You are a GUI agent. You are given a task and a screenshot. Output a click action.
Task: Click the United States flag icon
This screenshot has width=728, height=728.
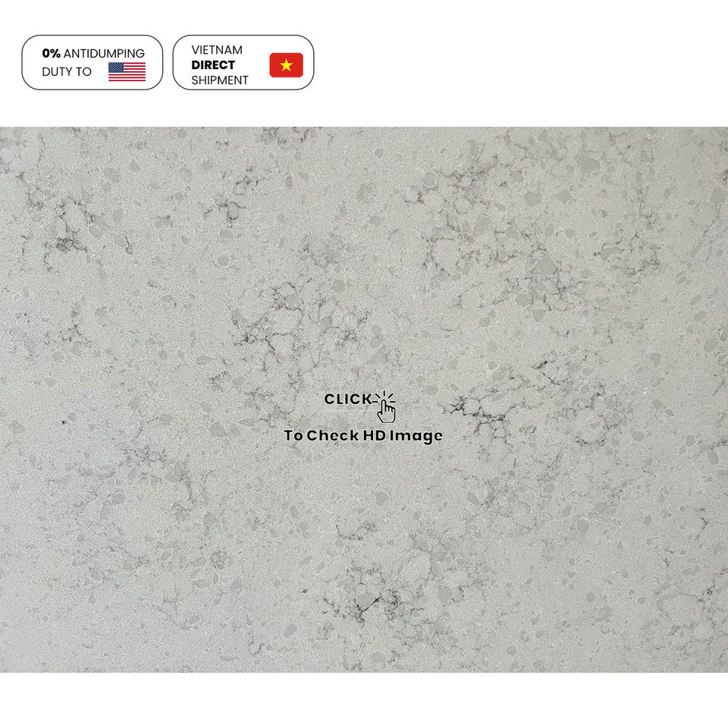pos(127,71)
